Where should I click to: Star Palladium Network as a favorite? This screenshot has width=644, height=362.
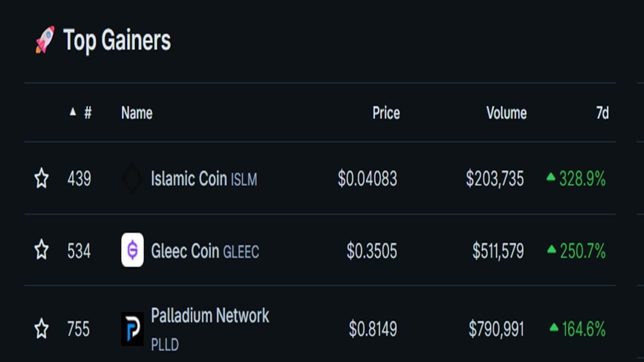click(x=41, y=329)
